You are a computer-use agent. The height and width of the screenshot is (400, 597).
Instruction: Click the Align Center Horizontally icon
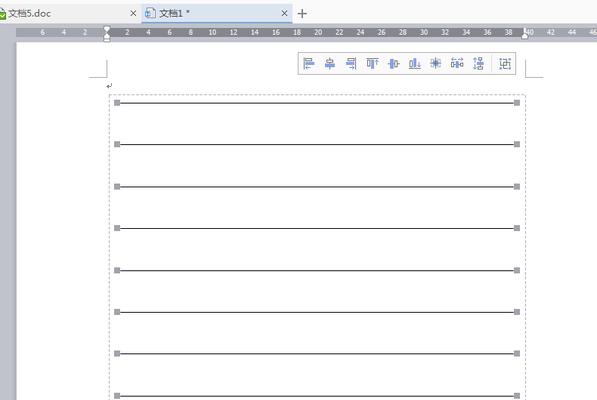pyautogui.click(x=330, y=63)
